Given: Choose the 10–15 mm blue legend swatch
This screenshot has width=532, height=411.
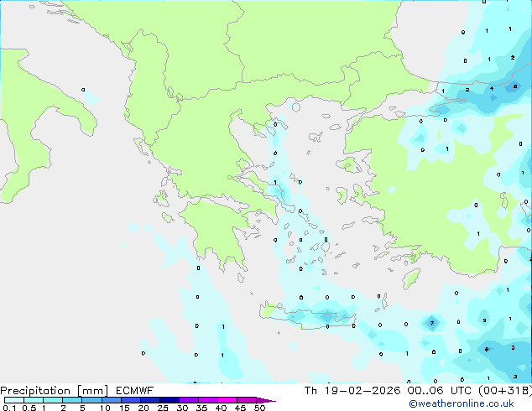Looking at the screenshot, I should 111,400.
